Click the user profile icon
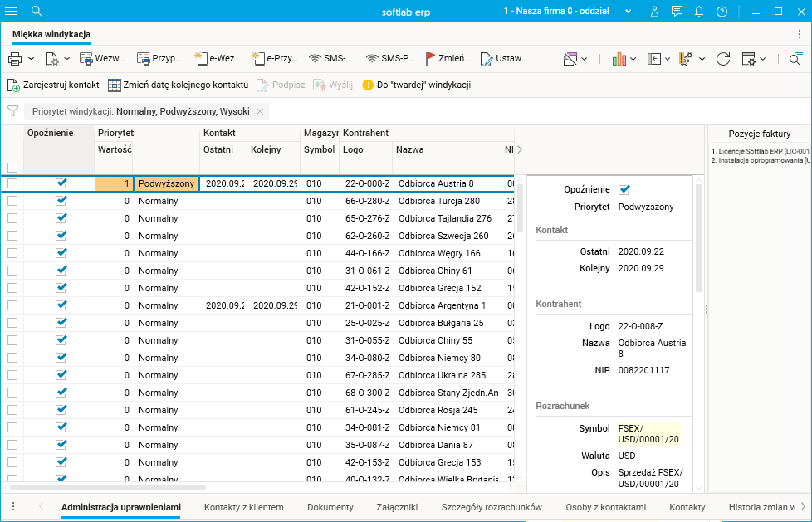Viewport: 812px width, 522px height. (655, 12)
